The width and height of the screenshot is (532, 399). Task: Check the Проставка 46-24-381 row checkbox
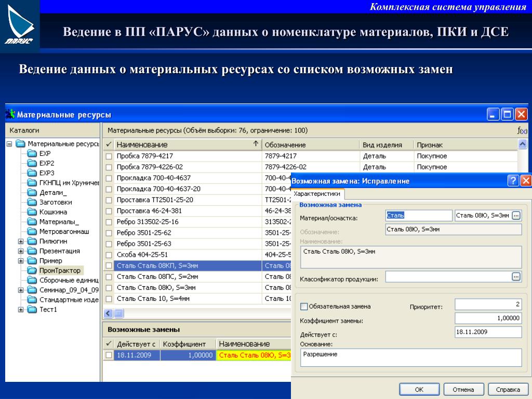109,211
